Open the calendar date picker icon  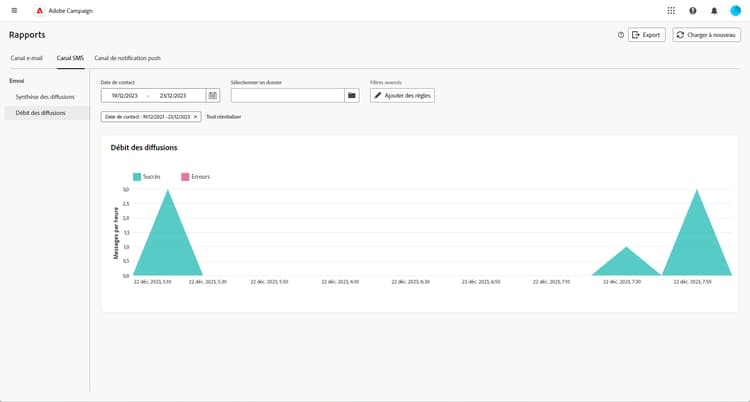coord(213,96)
